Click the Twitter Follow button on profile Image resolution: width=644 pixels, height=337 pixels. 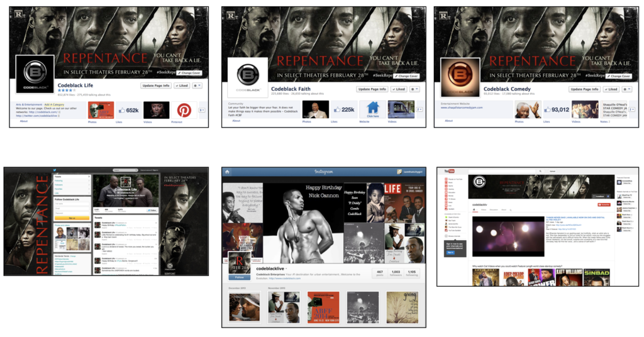(x=152, y=210)
